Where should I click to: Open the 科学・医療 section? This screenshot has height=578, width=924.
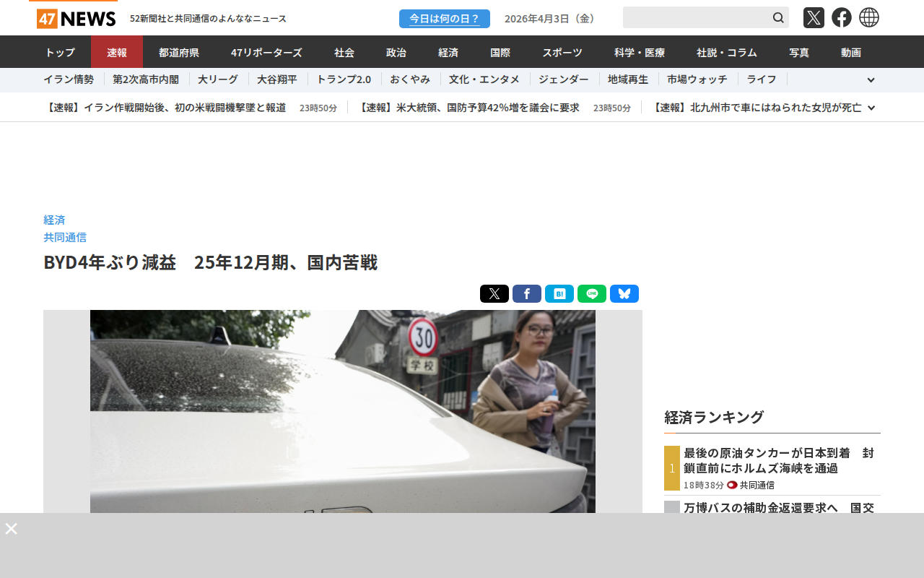640,52
